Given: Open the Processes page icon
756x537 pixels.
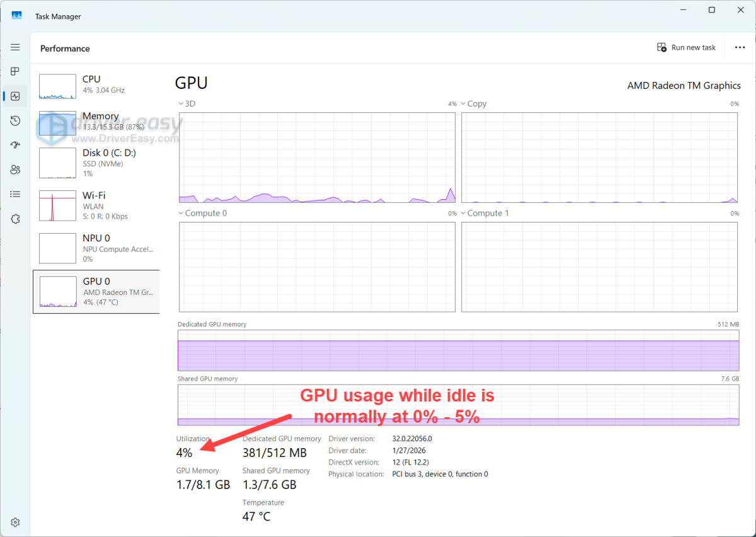Looking at the screenshot, I should [15, 72].
